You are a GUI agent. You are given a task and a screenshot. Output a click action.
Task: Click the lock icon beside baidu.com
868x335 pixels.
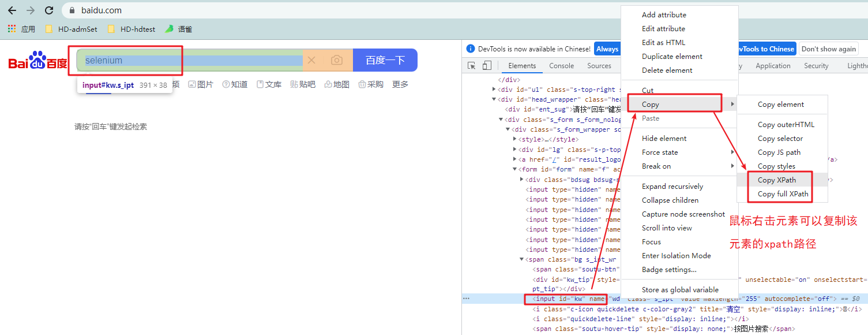pyautogui.click(x=72, y=10)
